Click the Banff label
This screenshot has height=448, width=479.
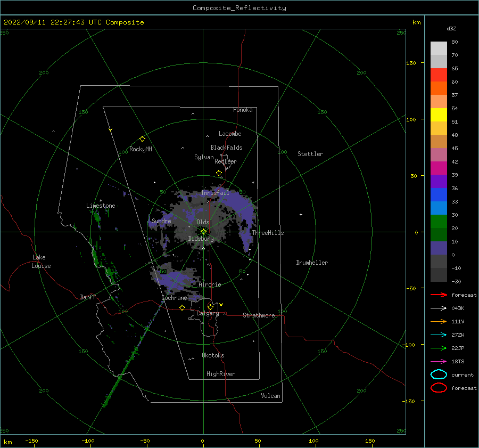click(x=88, y=297)
